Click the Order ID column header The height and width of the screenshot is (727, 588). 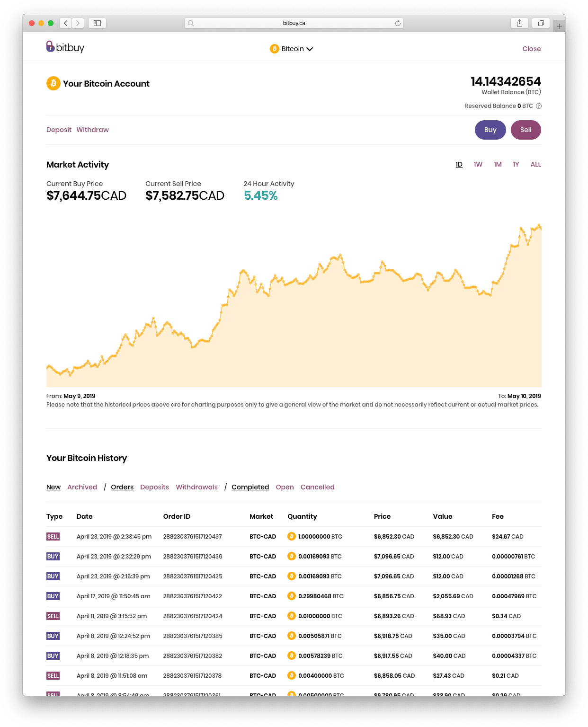[x=177, y=516]
